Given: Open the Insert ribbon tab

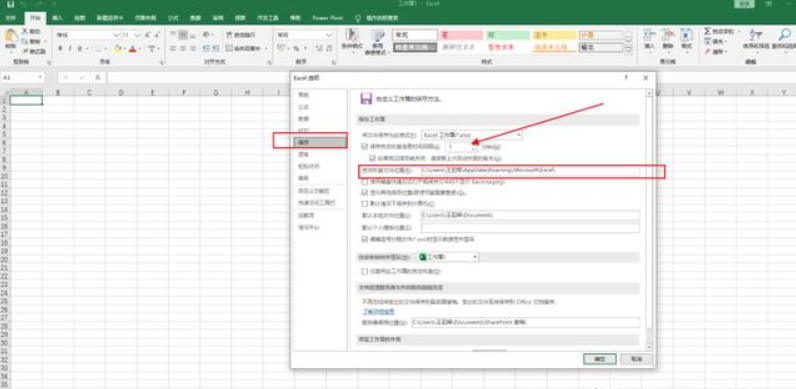Looking at the screenshot, I should tap(58, 18).
